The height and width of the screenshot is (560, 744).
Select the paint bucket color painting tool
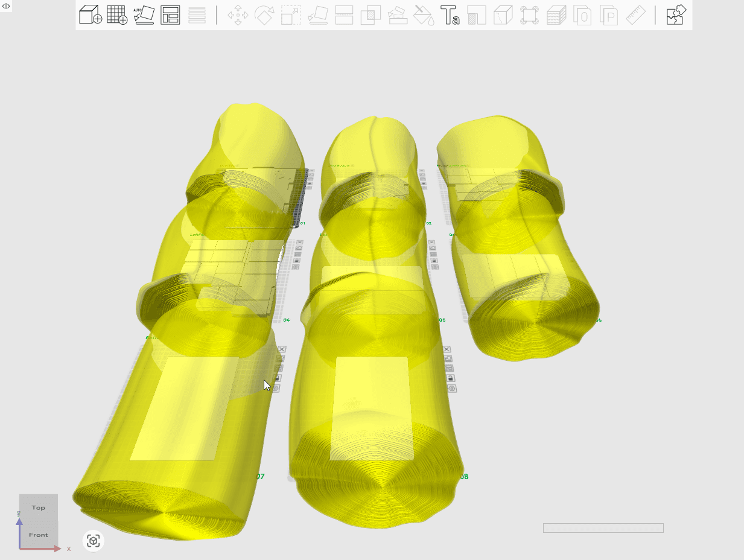(424, 15)
